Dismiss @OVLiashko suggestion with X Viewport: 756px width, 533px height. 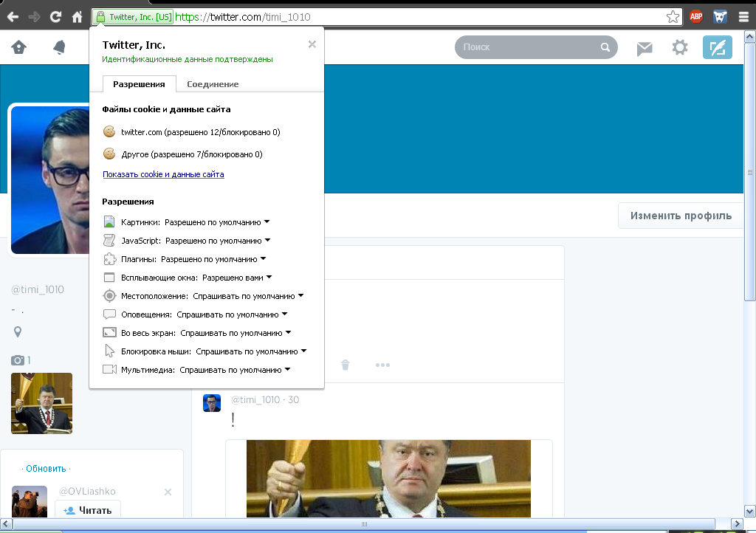click(168, 492)
